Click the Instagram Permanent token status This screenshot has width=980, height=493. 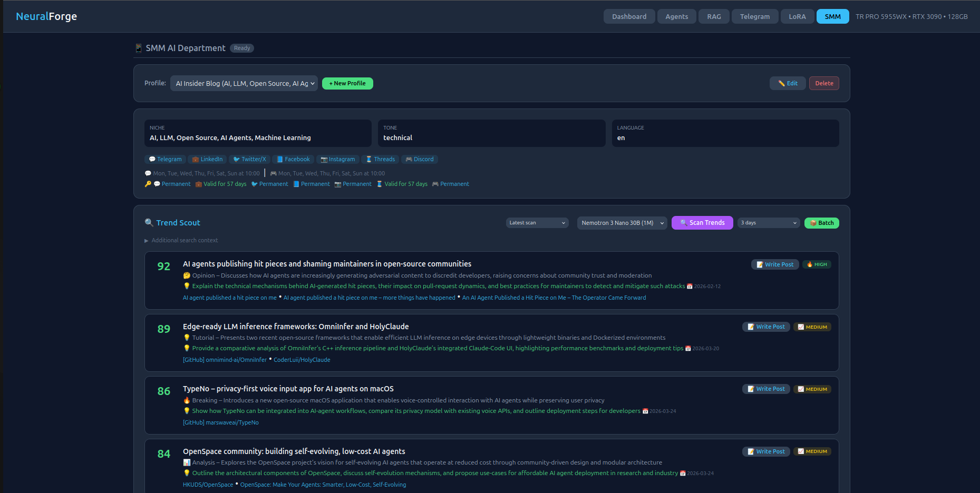(353, 184)
